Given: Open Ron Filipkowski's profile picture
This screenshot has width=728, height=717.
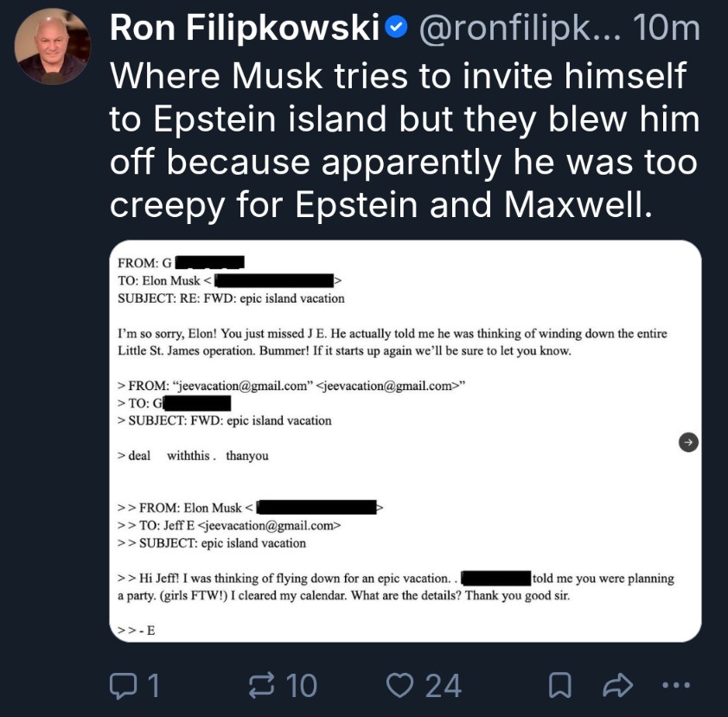Looking at the screenshot, I should tap(53, 47).
